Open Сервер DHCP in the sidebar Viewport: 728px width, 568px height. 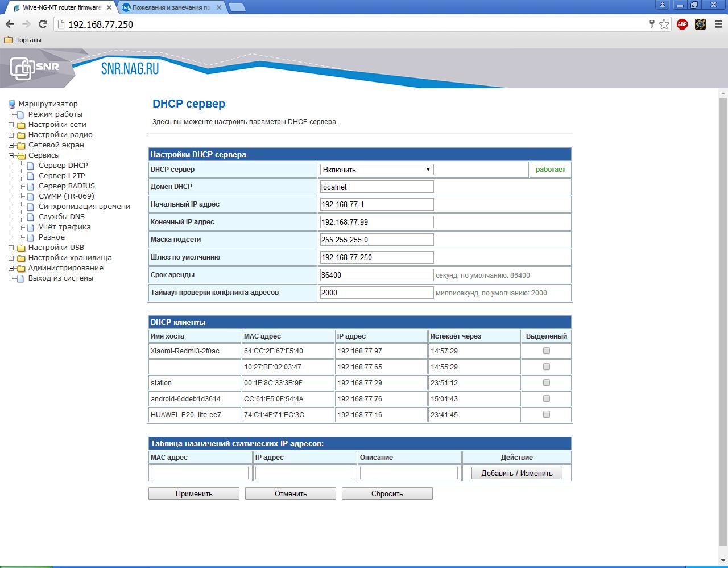(x=63, y=166)
